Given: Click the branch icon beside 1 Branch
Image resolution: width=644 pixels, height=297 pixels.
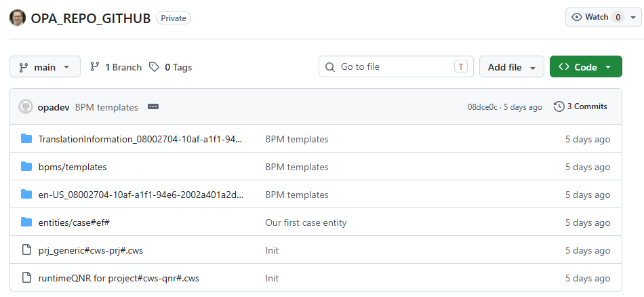Looking at the screenshot, I should [95, 67].
